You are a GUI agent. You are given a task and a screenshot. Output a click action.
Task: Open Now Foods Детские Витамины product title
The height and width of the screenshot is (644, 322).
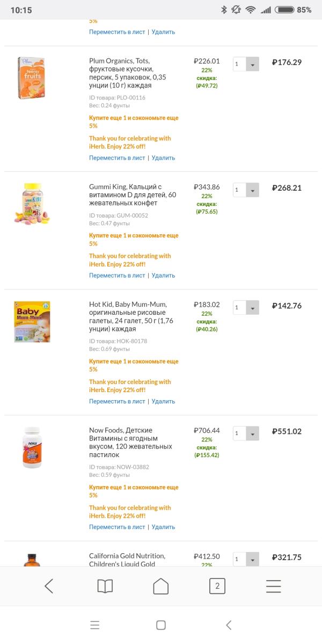(130, 443)
